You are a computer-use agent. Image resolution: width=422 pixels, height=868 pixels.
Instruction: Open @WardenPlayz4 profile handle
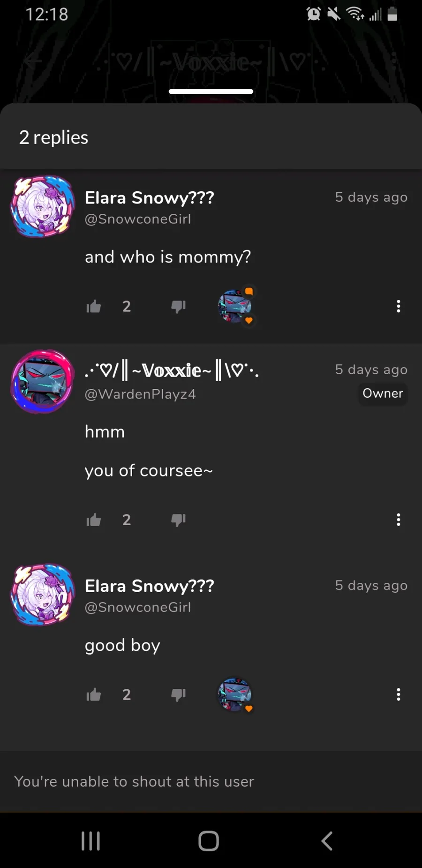(140, 394)
